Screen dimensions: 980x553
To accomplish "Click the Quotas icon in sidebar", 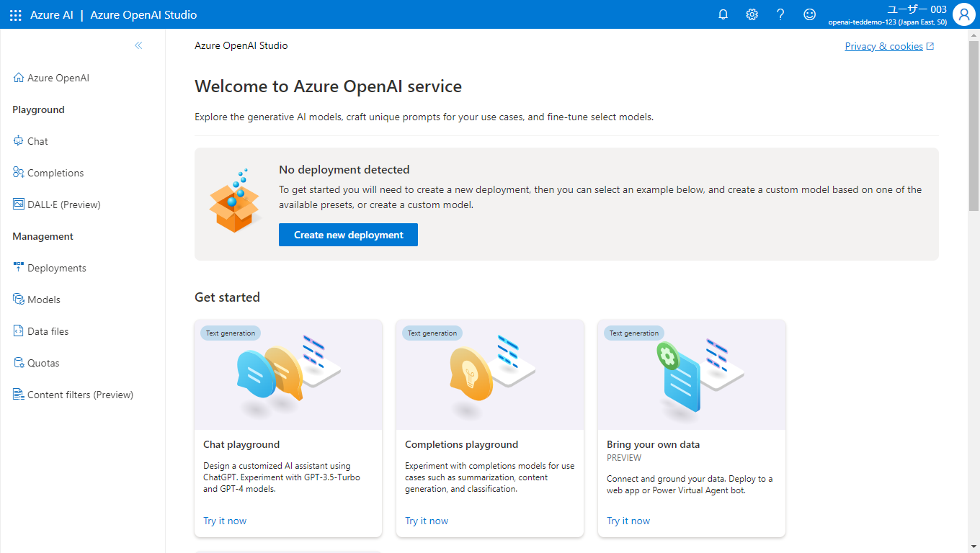I will point(19,363).
